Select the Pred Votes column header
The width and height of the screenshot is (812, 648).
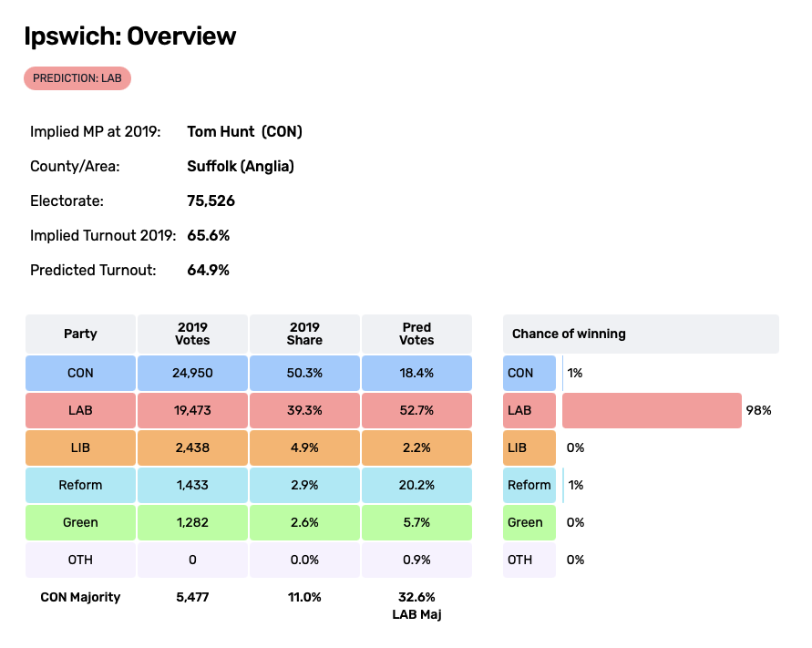[x=416, y=334]
